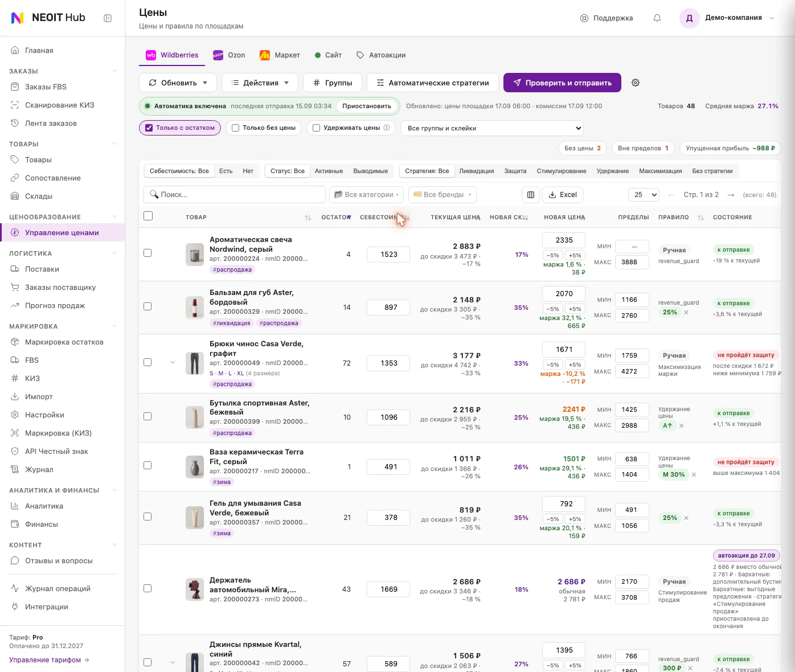Toggle column visibility icon button

point(531,195)
